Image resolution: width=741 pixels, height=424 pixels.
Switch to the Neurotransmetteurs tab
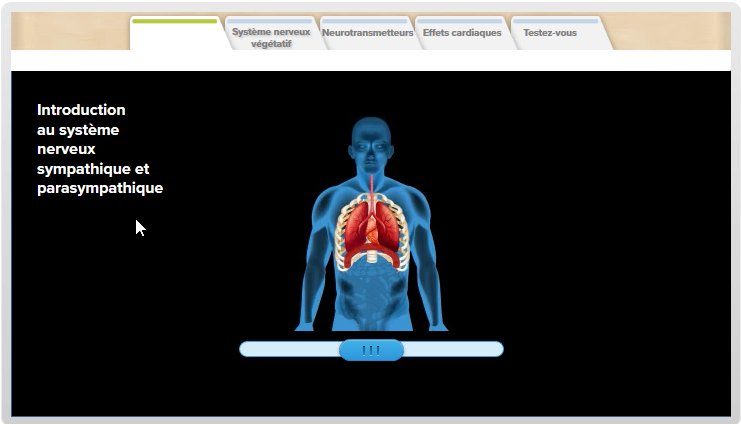pos(367,34)
